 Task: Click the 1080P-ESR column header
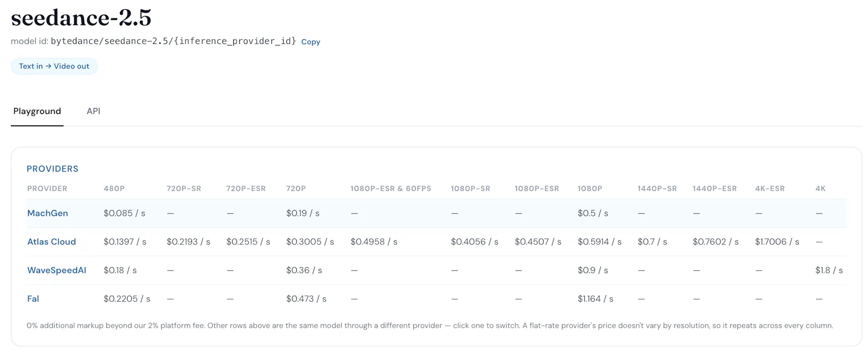(537, 189)
